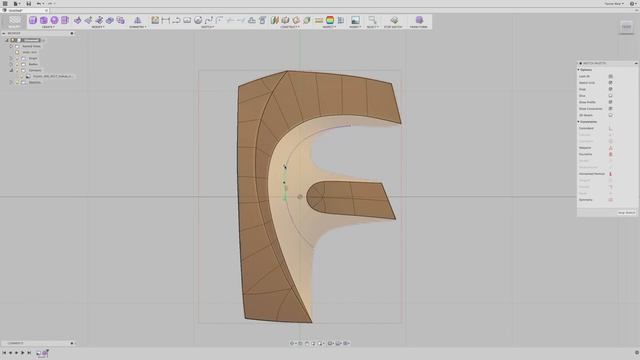
Task: Click the Look At icon in Sketch Palette
Action: tap(611, 76)
